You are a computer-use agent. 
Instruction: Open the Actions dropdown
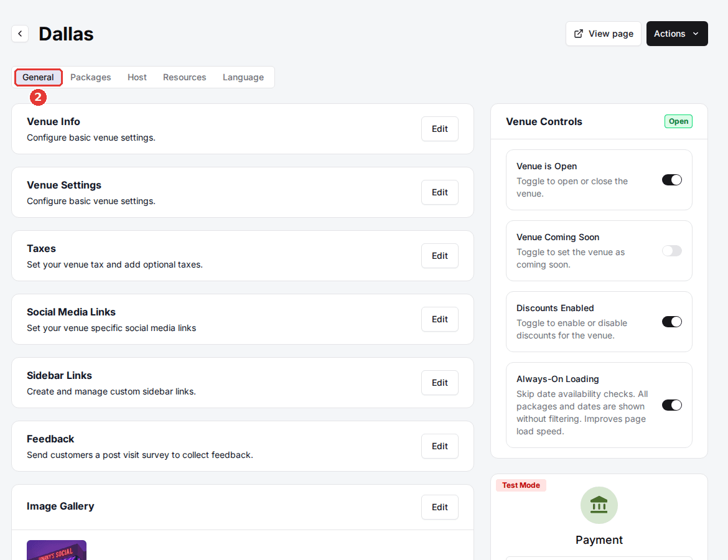click(x=677, y=34)
